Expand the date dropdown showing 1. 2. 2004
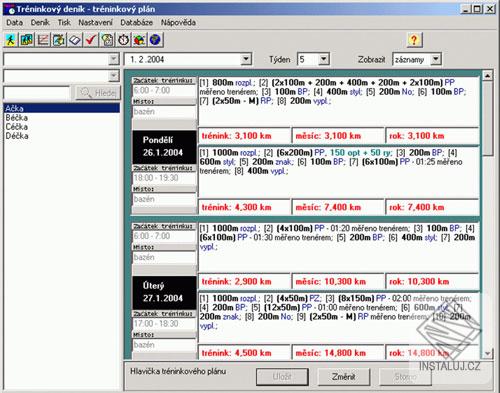 [246, 59]
